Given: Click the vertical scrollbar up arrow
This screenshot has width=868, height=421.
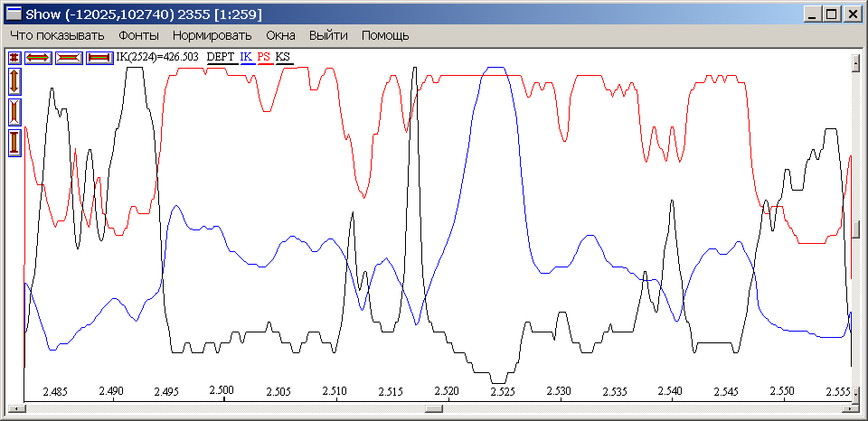Looking at the screenshot, I should click(x=856, y=62).
